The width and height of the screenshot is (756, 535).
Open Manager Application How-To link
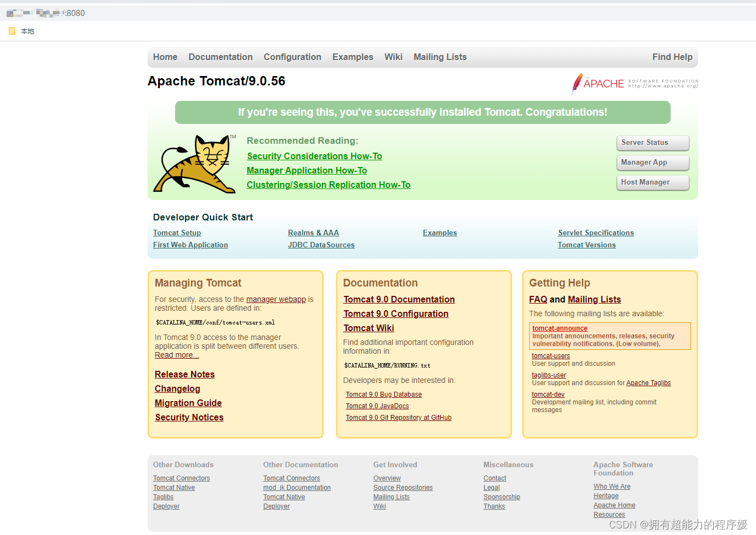(307, 171)
